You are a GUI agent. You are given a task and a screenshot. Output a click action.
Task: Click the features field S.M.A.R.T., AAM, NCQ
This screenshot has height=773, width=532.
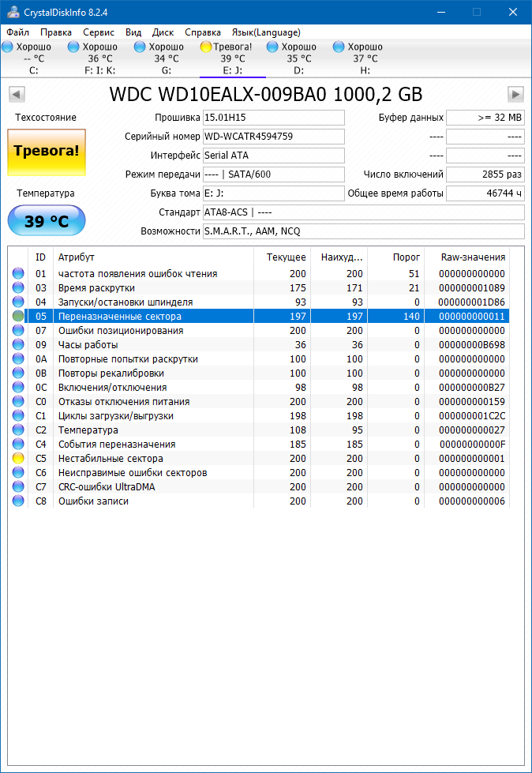pos(364,231)
